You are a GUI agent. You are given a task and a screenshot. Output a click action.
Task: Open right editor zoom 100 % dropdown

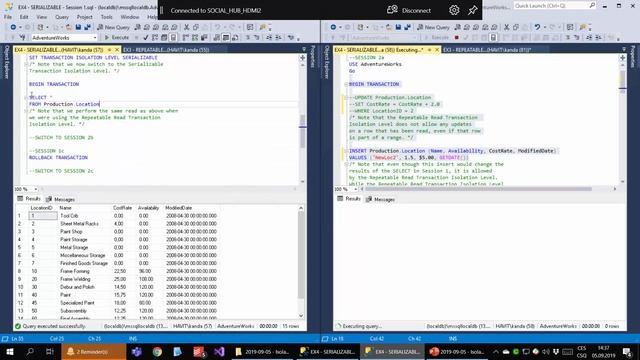(356, 189)
